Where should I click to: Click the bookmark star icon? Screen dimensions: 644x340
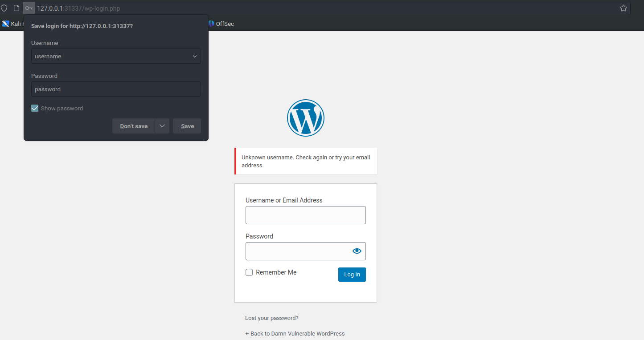pyautogui.click(x=623, y=8)
